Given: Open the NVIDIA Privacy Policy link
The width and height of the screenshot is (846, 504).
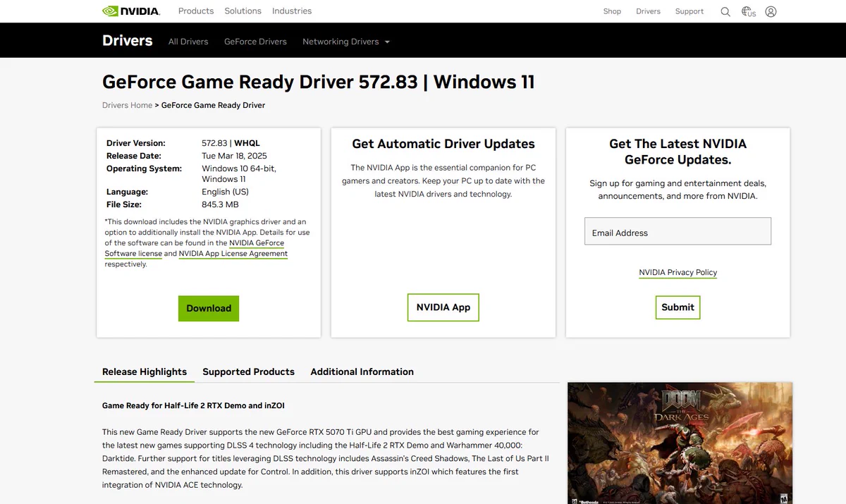Looking at the screenshot, I should [x=678, y=273].
